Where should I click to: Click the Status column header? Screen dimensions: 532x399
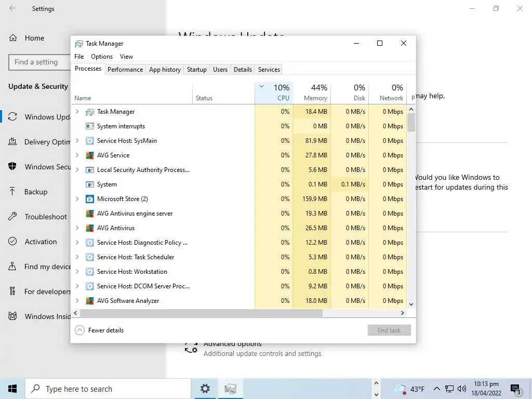pyautogui.click(x=223, y=92)
